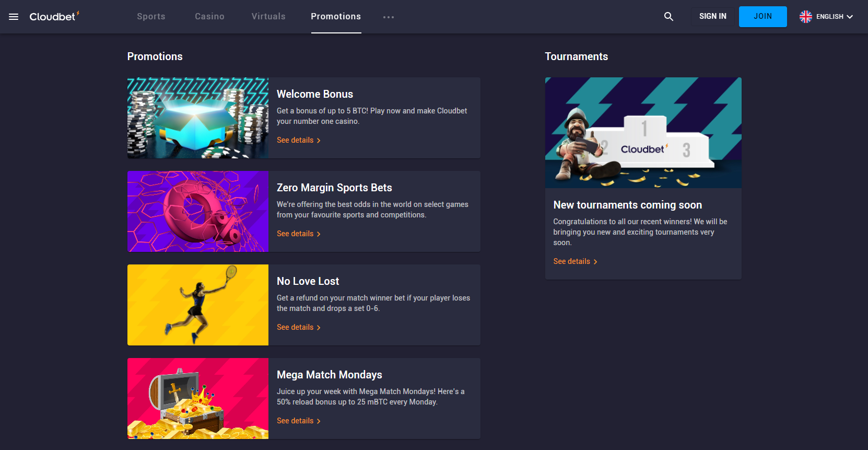Click the Welcome Bonus title
The width and height of the screenshot is (868, 450).
click(315, 94)
